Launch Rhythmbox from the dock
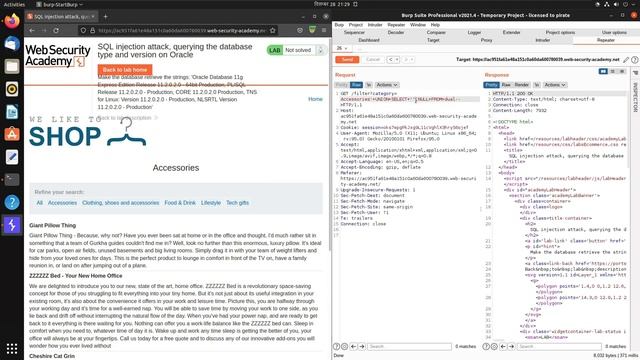This screenshot has width=640, height=360. click(x=12, y=89)
